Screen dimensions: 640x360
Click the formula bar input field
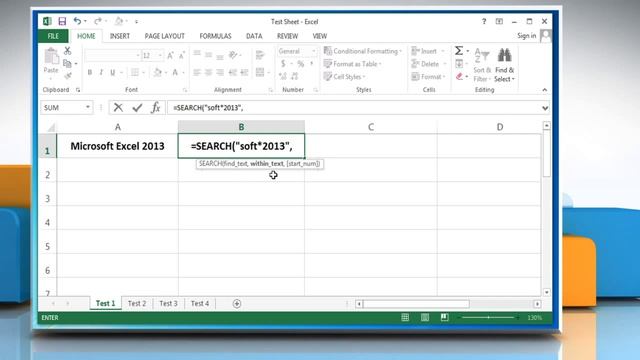pos(353,108)
